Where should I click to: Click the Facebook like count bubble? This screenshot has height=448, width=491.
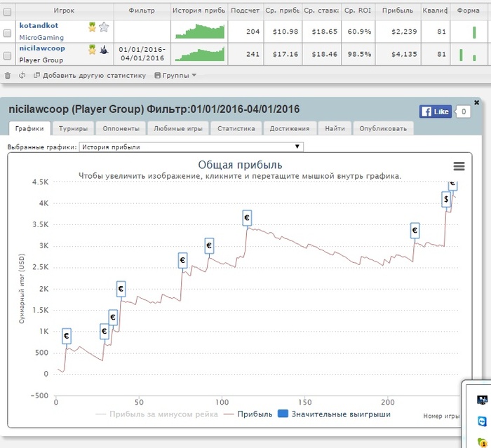tap(464, 111)
